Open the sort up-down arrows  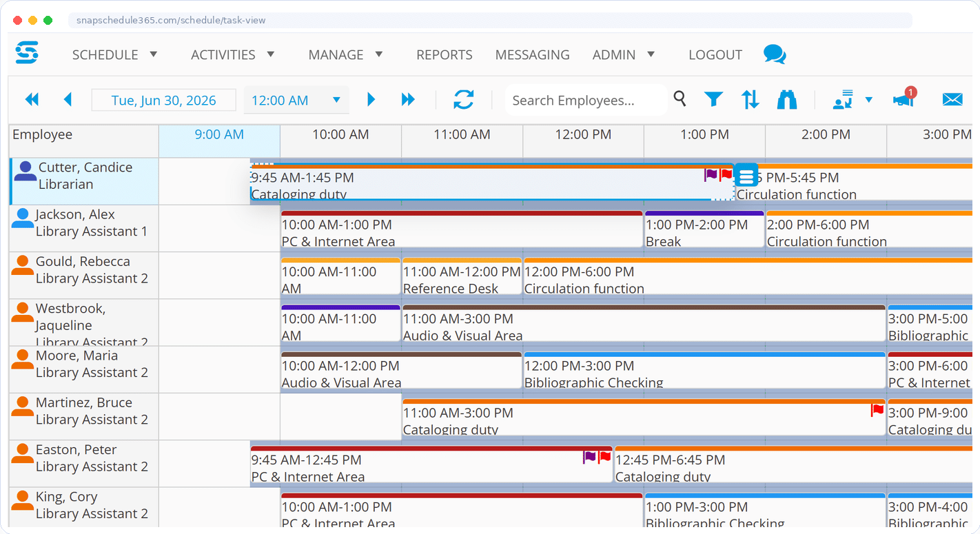click(x=751, y=100)
